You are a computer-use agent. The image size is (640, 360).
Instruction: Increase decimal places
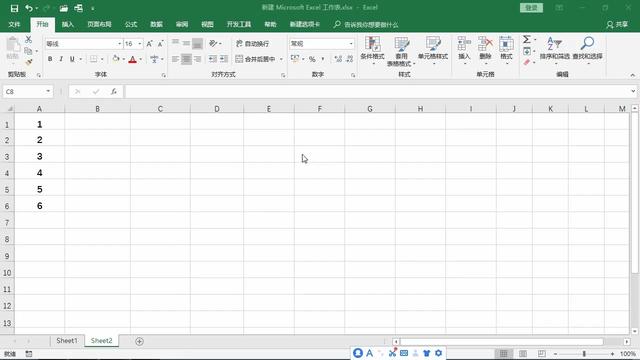coord(338,59)
